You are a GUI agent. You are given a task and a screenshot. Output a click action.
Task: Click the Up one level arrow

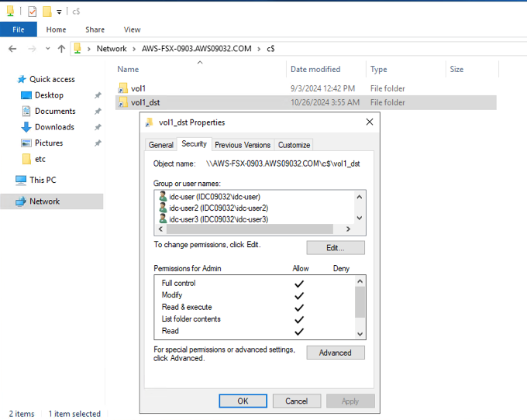click(61, 49)
